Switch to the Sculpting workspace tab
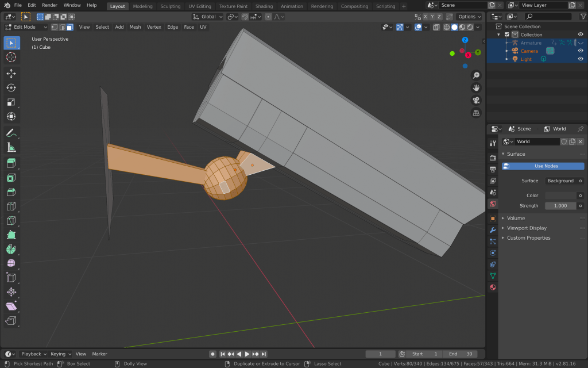The image size is (588, 368). pos(170,6)
